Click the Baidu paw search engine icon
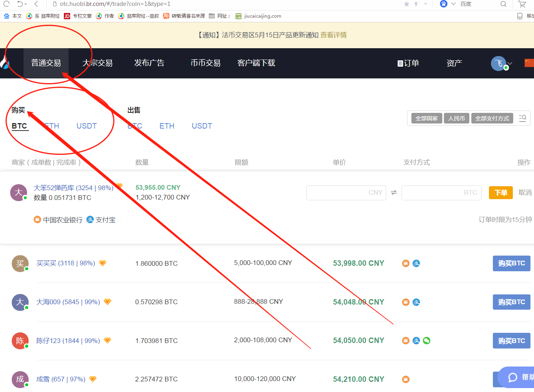Image resolution: width=534 pixels, height=392 pixels. 443,4
